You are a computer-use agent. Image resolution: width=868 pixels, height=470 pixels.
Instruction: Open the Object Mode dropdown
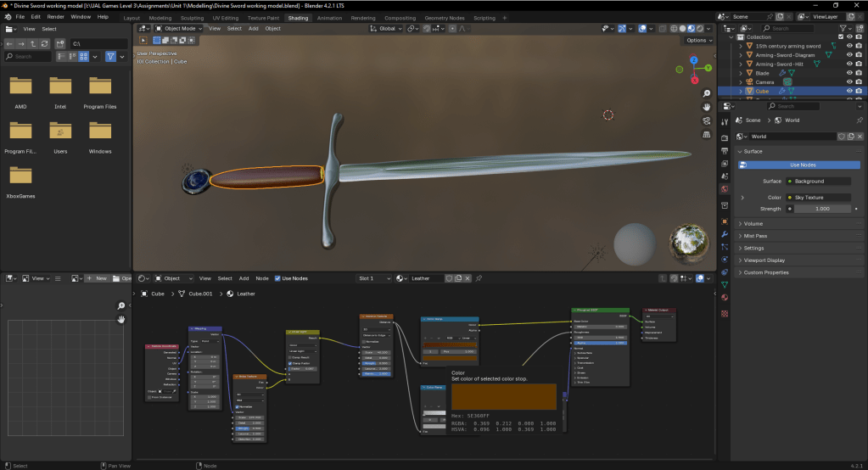(178, 28)
